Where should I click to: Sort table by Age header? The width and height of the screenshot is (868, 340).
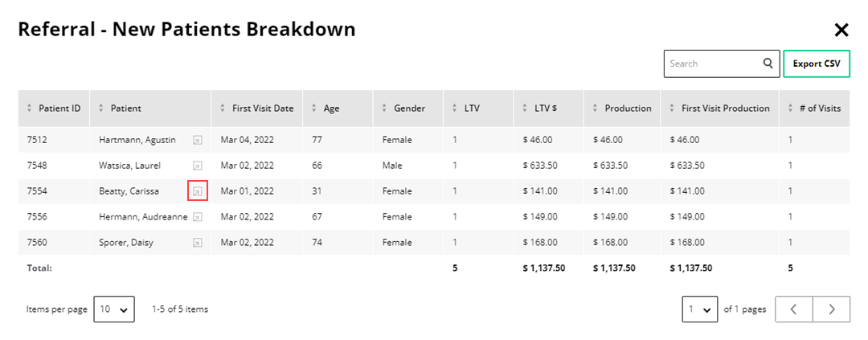[331, 109]
